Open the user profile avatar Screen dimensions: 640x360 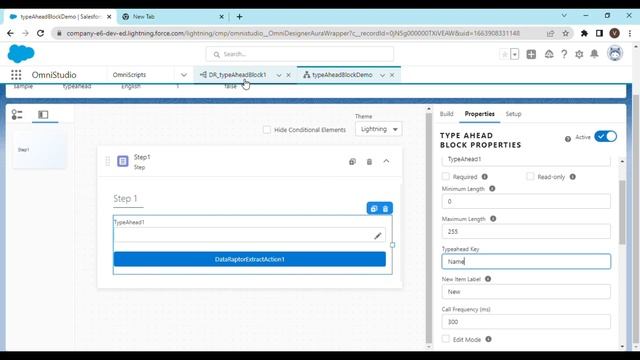pyautogui.click(x=615, y=53)
